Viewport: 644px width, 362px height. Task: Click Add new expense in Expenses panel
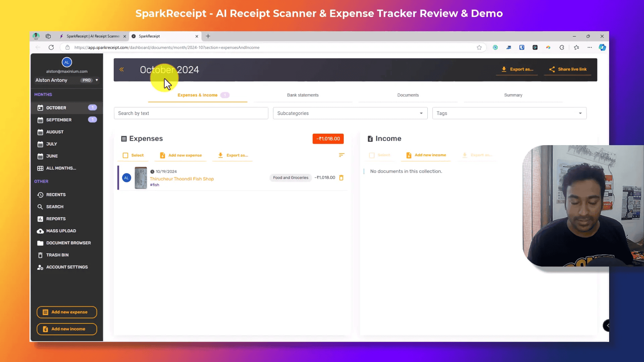[181, 155]
